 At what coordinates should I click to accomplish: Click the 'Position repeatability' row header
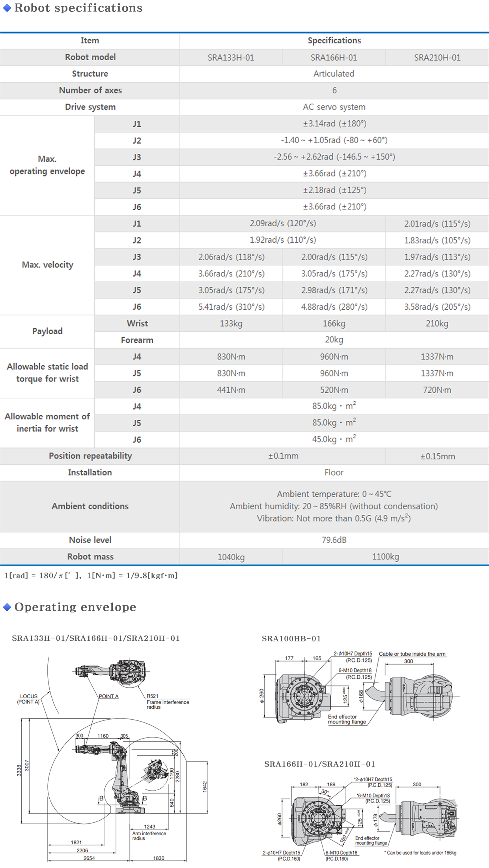pos(90,456)
